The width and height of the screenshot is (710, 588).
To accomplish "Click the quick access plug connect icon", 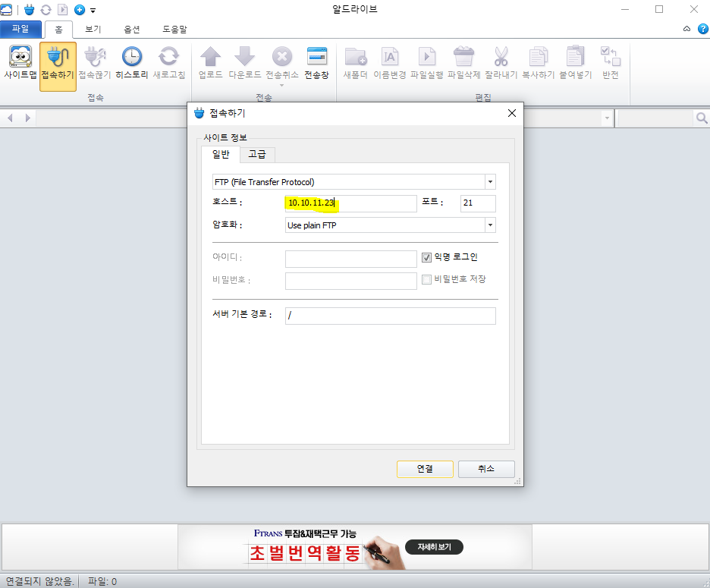I will click(29, 10).
